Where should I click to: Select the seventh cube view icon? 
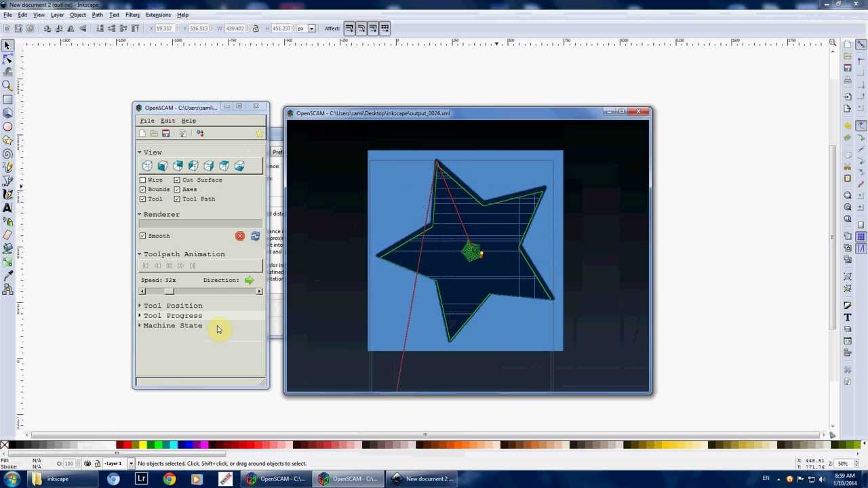239,166
